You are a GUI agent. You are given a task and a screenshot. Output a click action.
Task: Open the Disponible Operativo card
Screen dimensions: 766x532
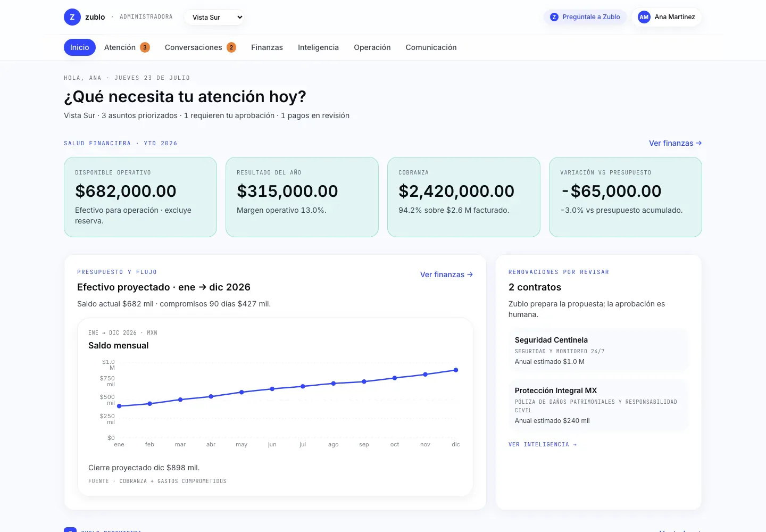tap(140, 197)
